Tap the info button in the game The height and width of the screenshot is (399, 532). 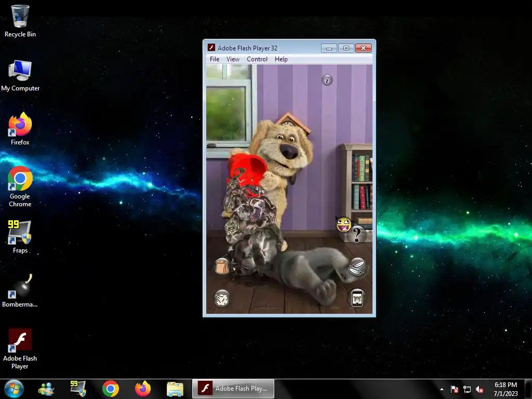tap(327, 80)
